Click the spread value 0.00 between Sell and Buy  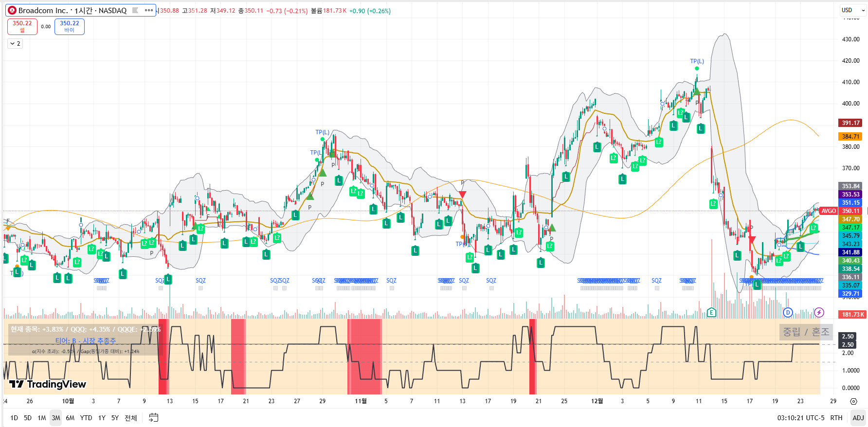[x=46, y=27]
